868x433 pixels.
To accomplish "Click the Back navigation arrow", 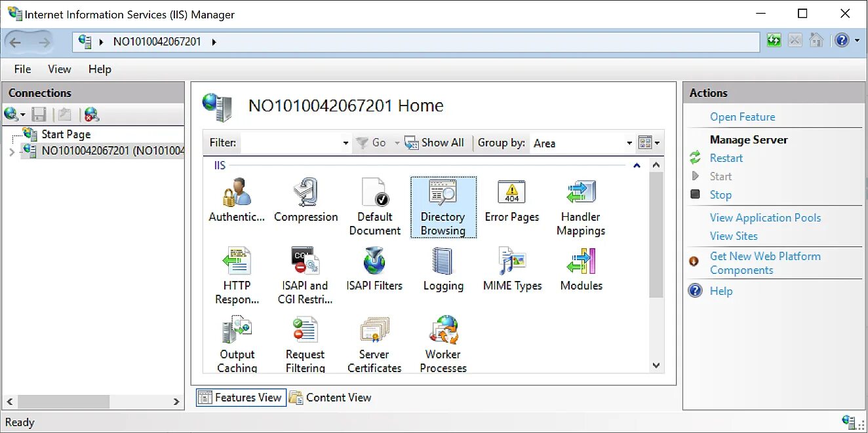I will click(x=15, y=43).
